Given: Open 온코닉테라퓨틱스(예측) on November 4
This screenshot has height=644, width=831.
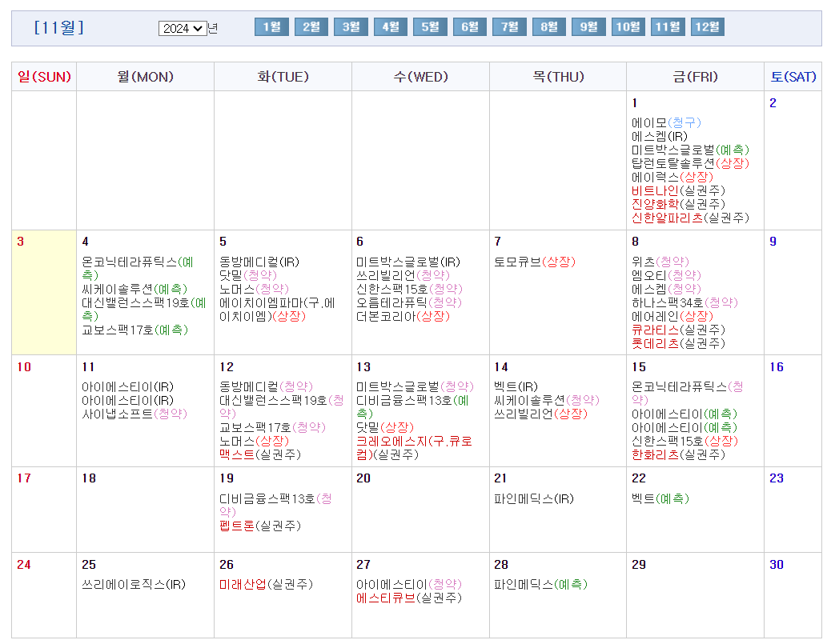Looking at the screenshot, I should pos(137,269).
